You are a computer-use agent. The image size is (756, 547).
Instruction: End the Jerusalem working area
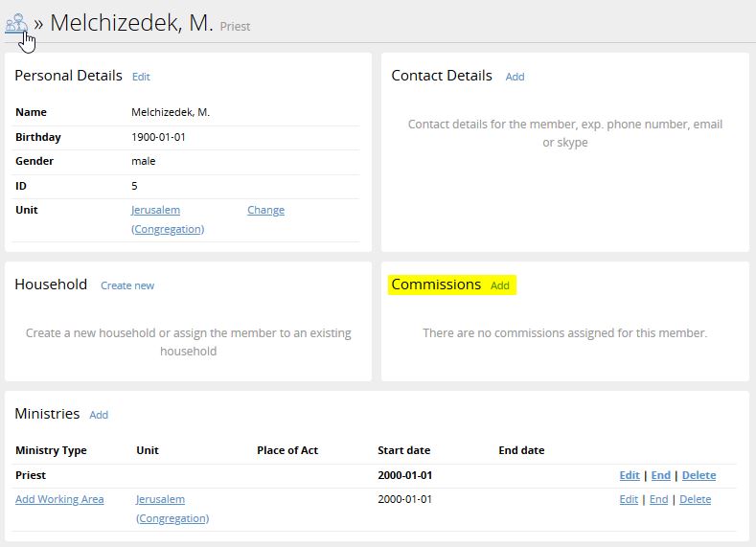659,499
